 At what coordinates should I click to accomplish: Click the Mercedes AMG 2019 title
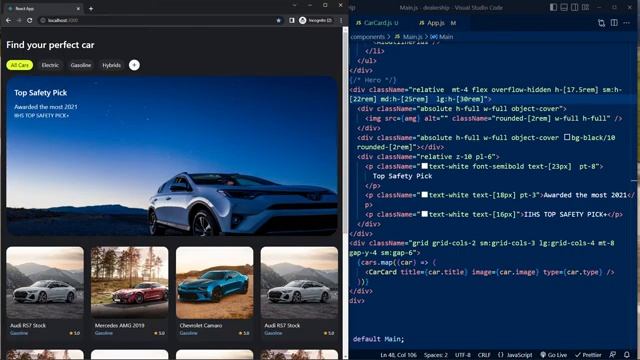(x=119, y=325)
